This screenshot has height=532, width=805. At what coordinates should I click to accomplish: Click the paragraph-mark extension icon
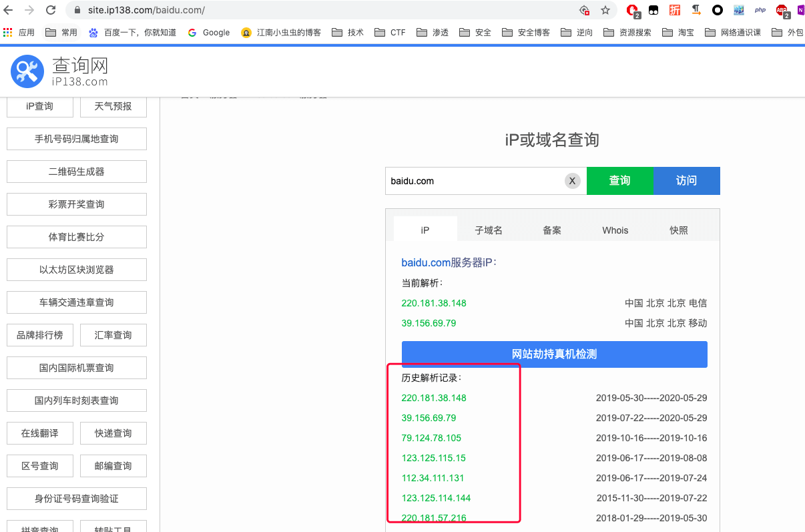(x=696, y=10)
